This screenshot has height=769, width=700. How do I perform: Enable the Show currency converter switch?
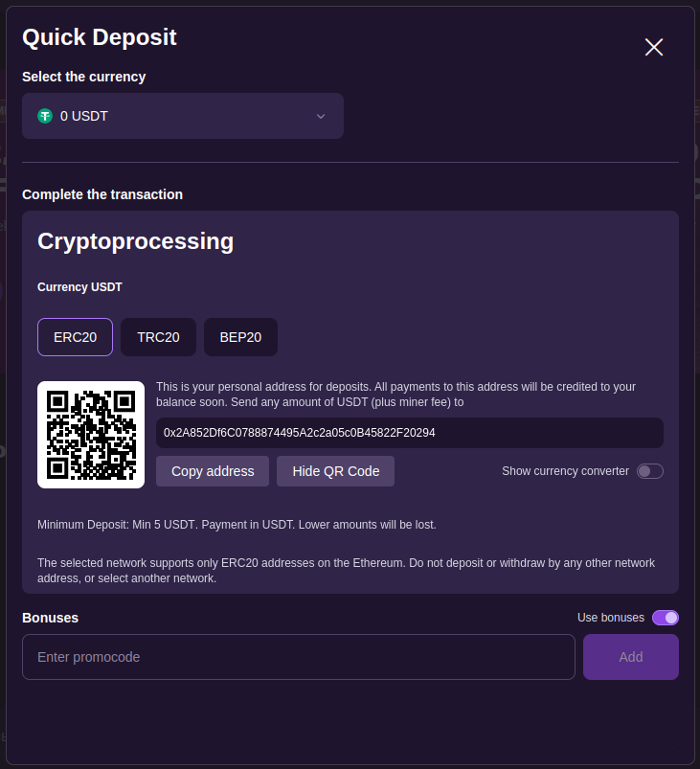click(650, 471)
